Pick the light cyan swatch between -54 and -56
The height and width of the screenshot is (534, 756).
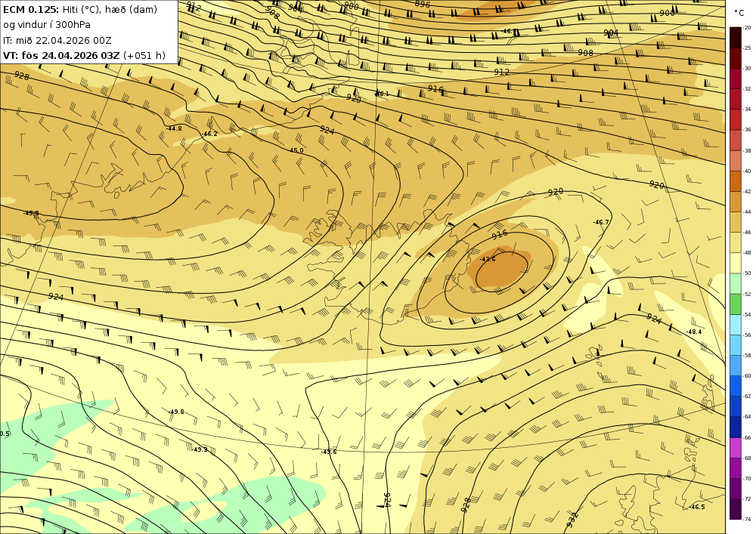[736, 325]
